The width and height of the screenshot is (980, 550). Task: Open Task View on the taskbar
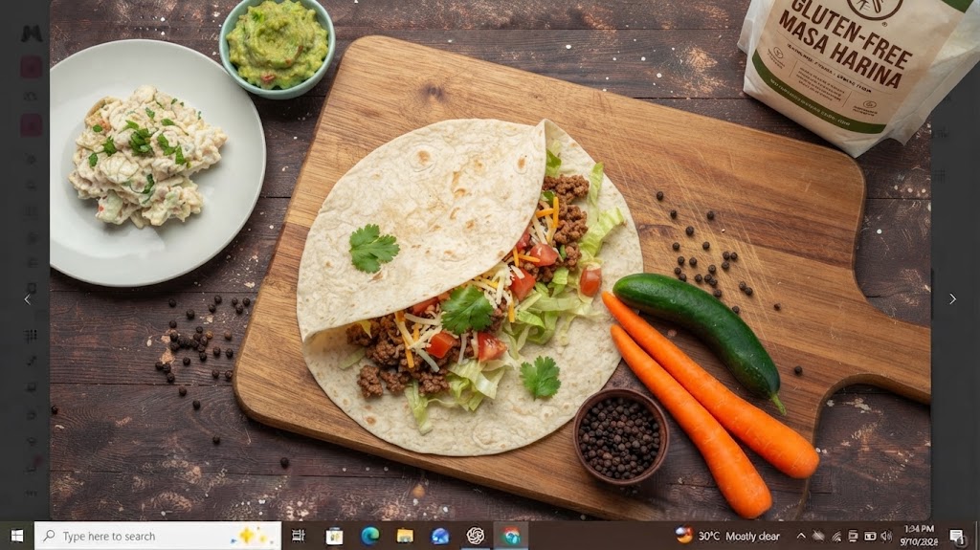point(299,536)
